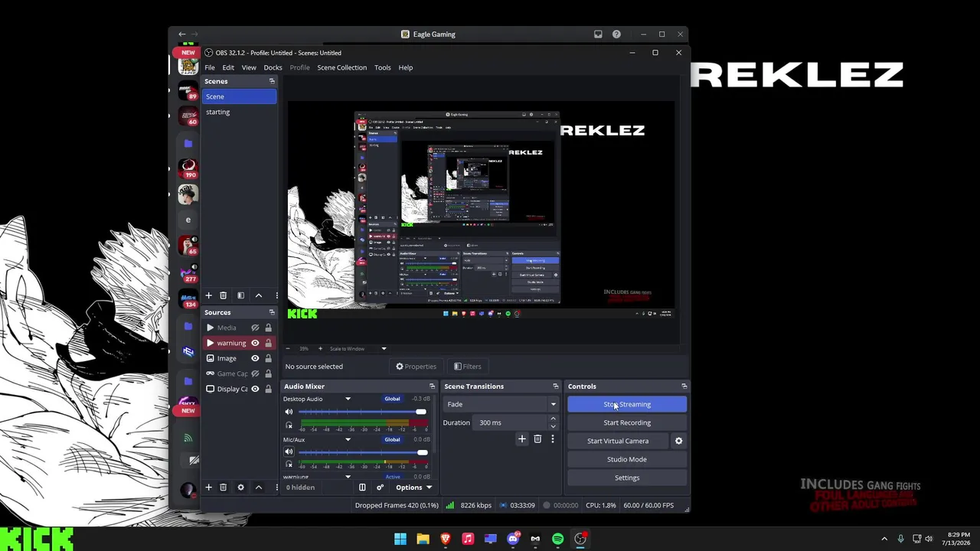980x551 pixels.
Task: Open Audio Mixer Options dropdown
Action: coord(413,487)
